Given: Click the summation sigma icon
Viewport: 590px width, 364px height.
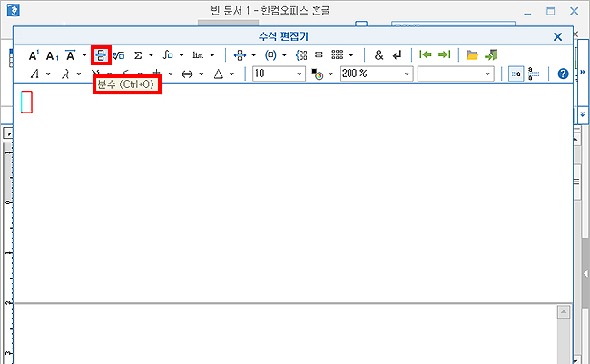Looking at the screenshot, I should 138,55.
